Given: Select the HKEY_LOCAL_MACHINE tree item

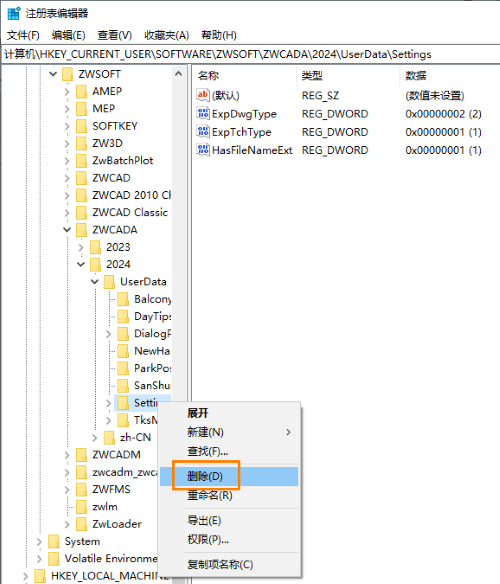Looking at the screenshot, I should [110, 576].
